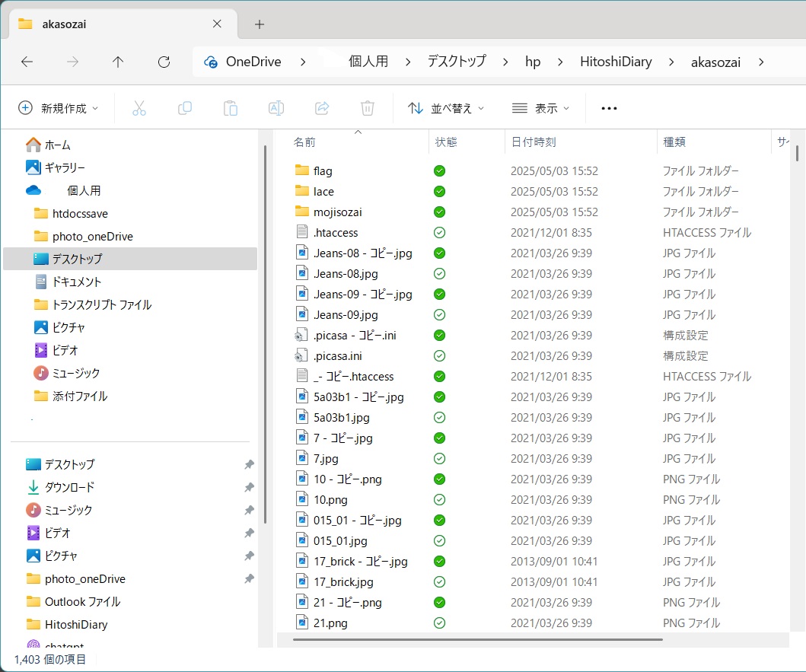Click the Cut scissors icon in toolbar
This screenshot has width=806, height=672.
(x=139, y=108)
